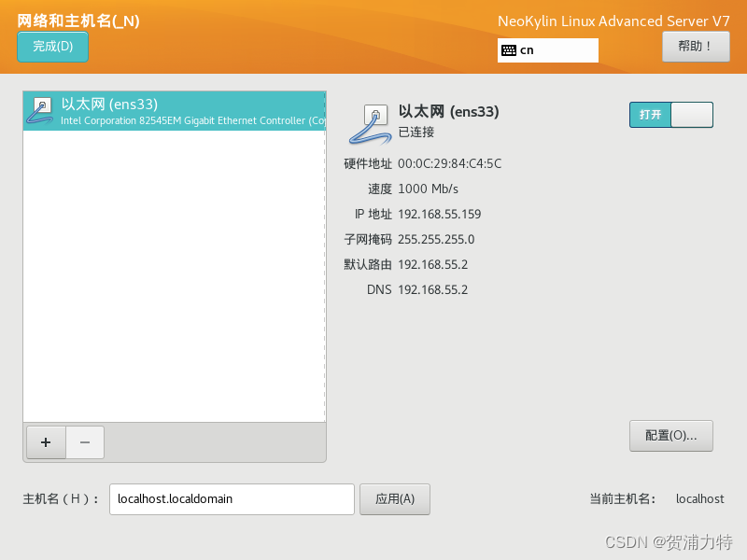Open the 配置(O)... configure button
The width and height of the screenshot is (747, 560).
(x=670, y=436)
